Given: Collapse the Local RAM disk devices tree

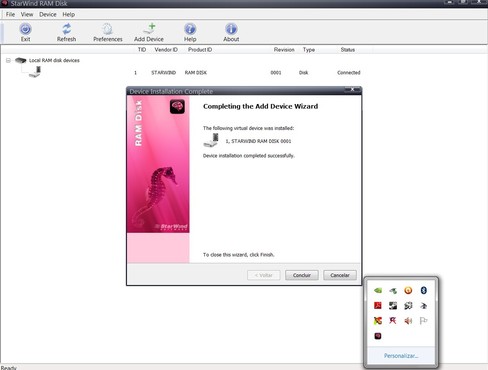Looking at the screenshot, I should coord(8,60).
